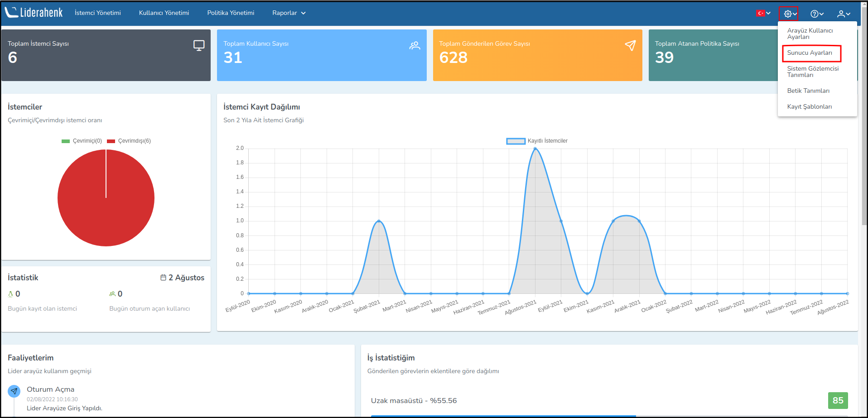Toggle Çevrimdışı(6) legend in pie chart
This screenshot has width=868, height=418.
coord(129,141)
